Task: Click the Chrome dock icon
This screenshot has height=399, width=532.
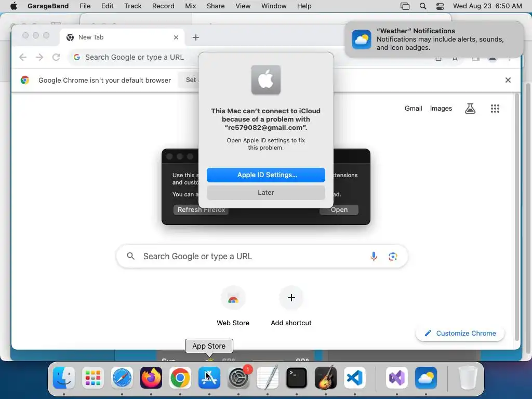Action: click(x=180, y=378)
